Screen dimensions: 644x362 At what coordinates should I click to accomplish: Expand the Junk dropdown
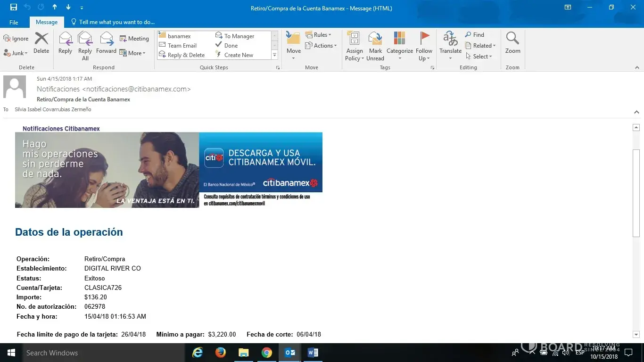pos(16,53)
